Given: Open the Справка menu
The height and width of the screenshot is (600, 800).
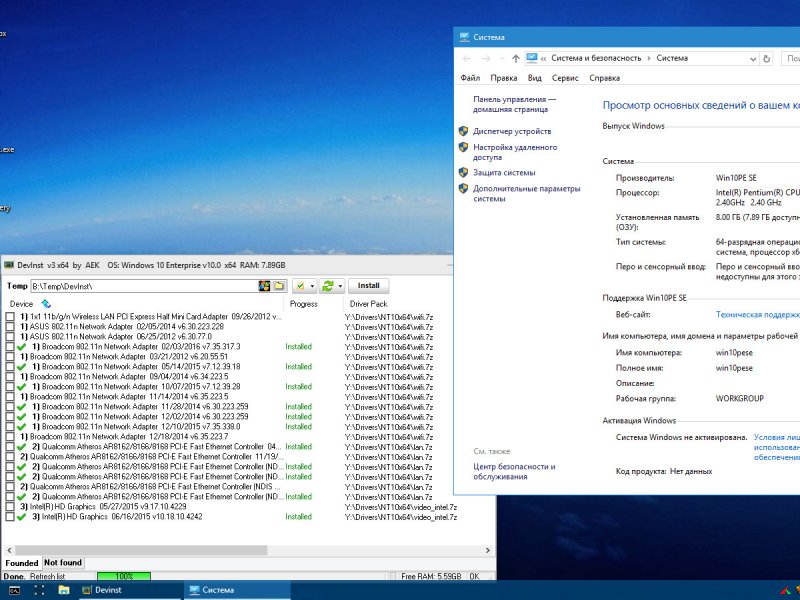Looking at the screenshot, I should point(604,78).
